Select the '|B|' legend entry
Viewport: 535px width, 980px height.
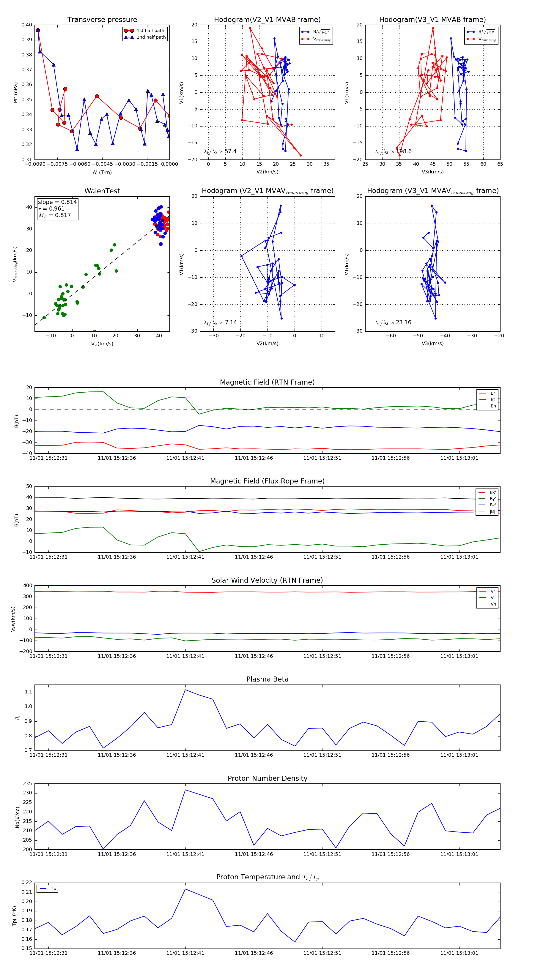(487, 511)
